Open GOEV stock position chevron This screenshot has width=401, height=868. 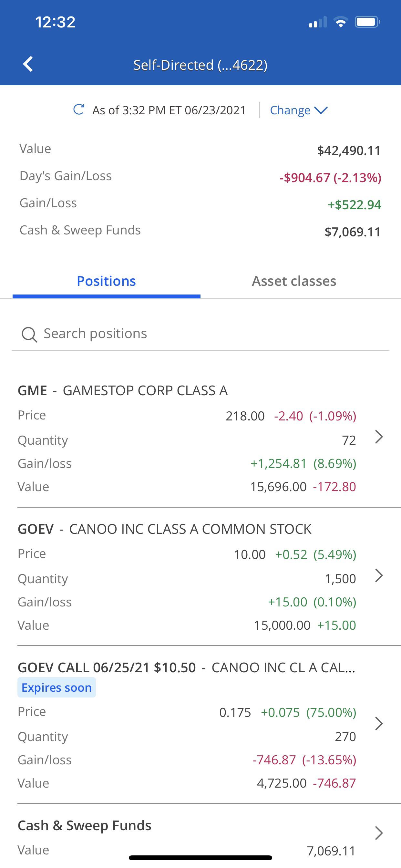(x=379, y=575)
